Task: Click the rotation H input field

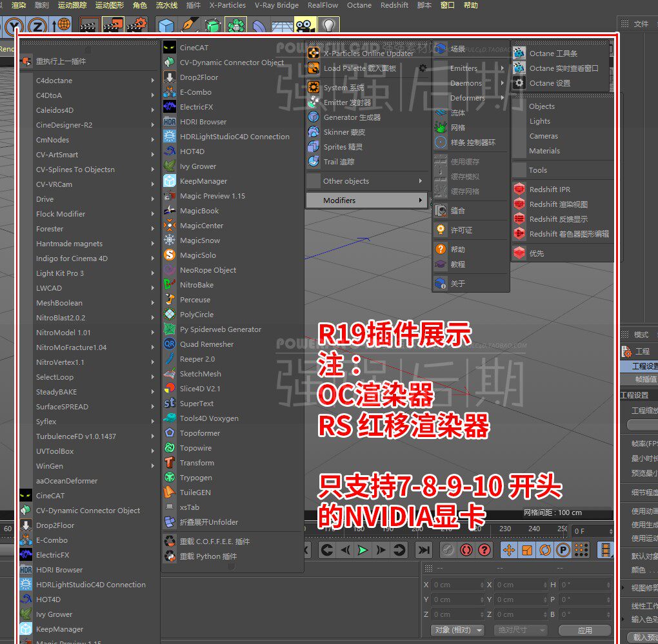Action: pyautogui.click(x=585, y=585)
